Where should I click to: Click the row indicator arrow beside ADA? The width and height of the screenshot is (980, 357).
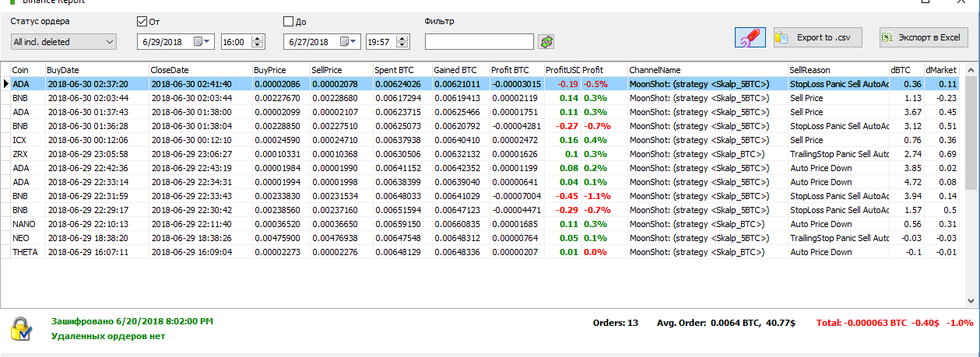tap(6, 84)
